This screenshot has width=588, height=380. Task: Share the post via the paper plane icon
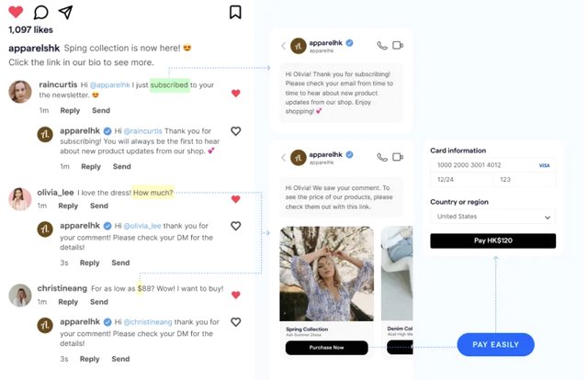click(x=65, y=12)
